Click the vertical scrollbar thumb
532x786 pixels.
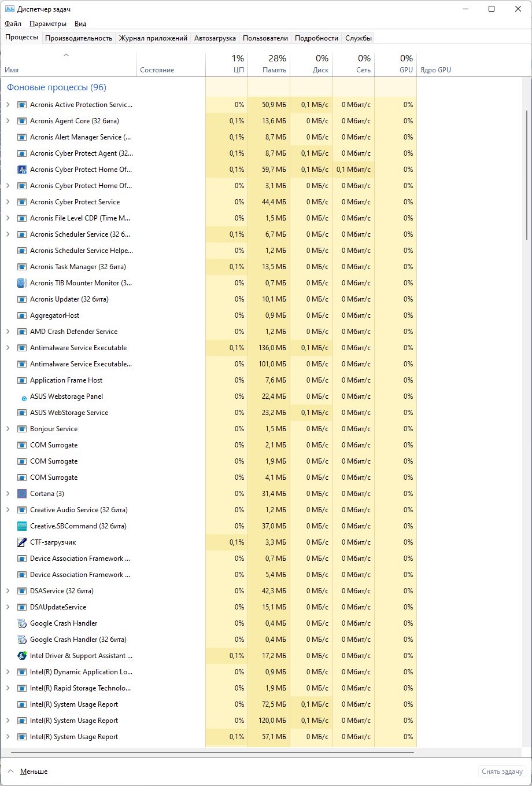527,174
